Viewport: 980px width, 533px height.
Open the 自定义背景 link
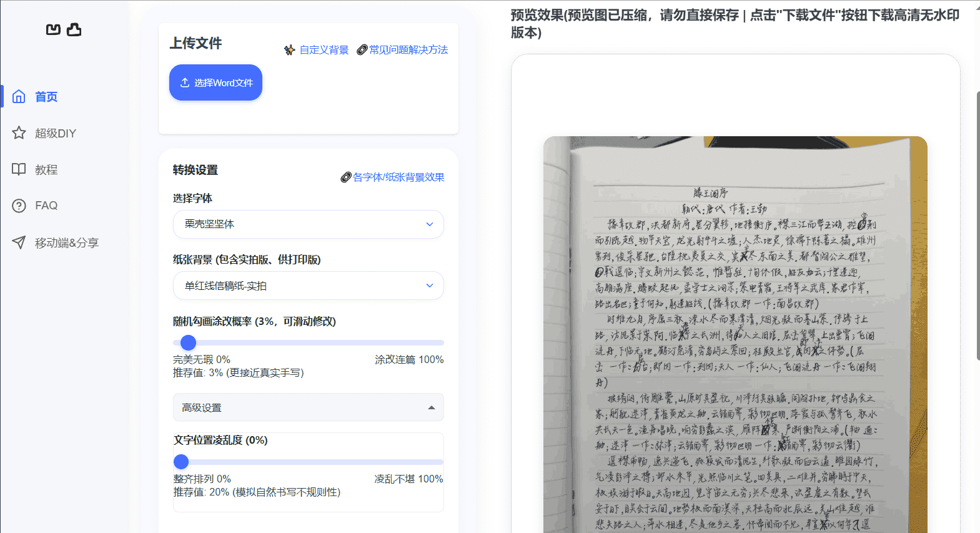324,50
